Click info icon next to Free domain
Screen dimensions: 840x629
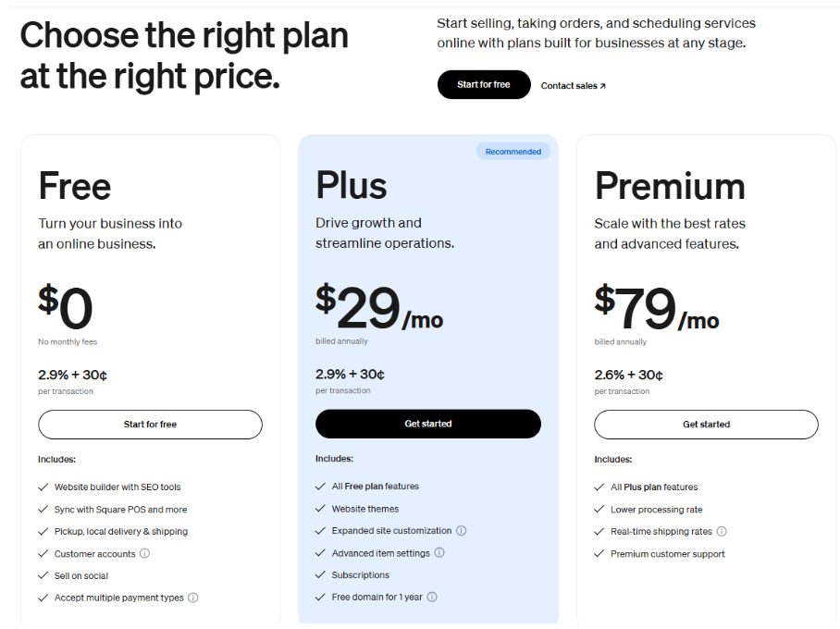pyautogui.click(x=432, y=598)
